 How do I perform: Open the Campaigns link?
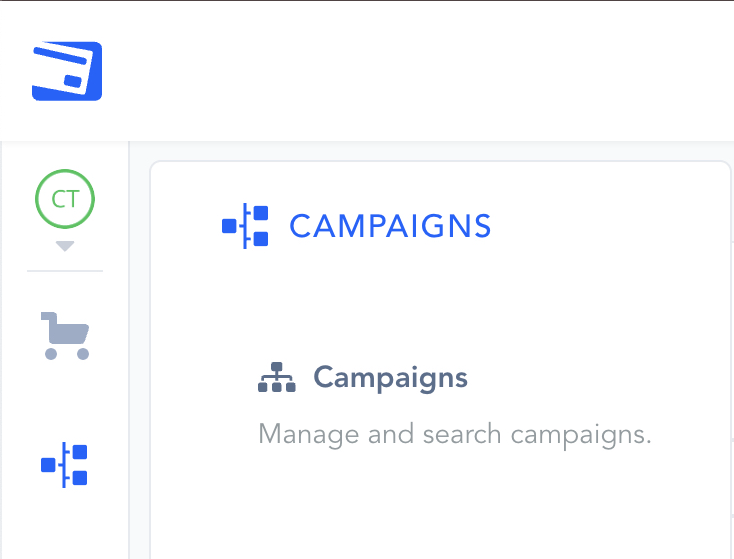coord(390,377)
